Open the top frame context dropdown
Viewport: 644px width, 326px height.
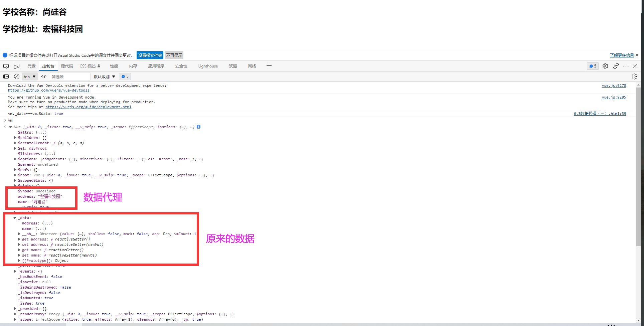click(29, 76)
